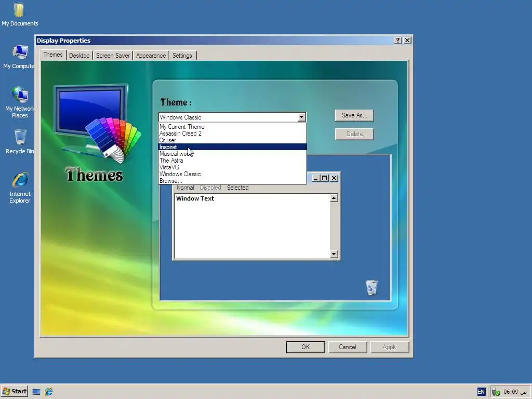Open the Screen Saver tab
The image size is (532, 399).
(x=113, y=56)
